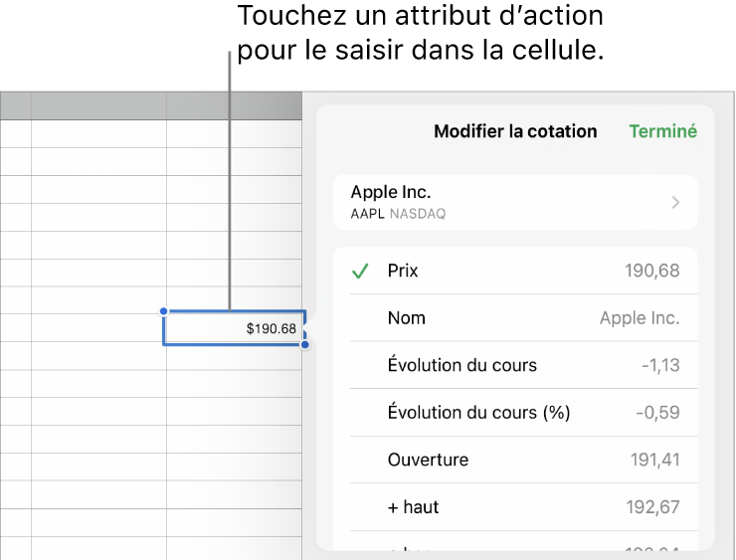The width and height of the screenshot is (736, 560).
Task: Select Évolution du cours (%) attribute
Action: pos(515,413)
